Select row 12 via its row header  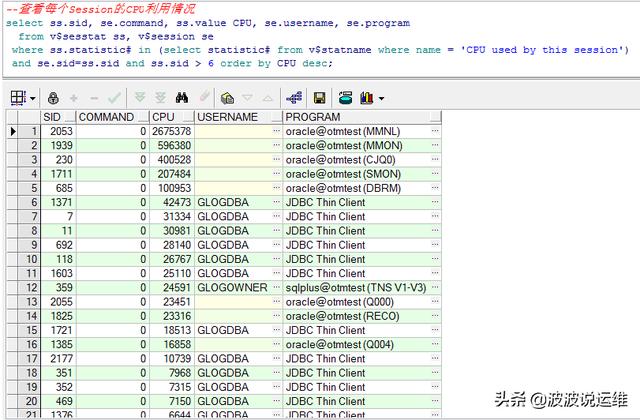[x=29, y=288]
